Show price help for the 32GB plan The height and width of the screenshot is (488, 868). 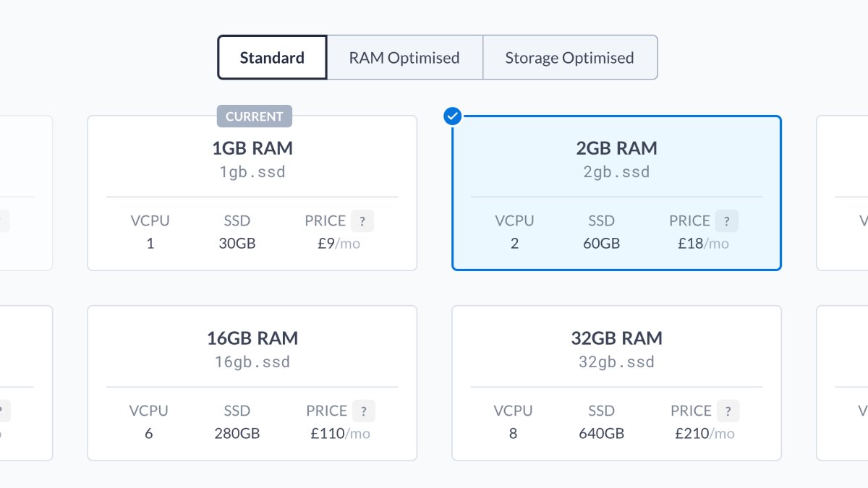(x=728, y=411)
